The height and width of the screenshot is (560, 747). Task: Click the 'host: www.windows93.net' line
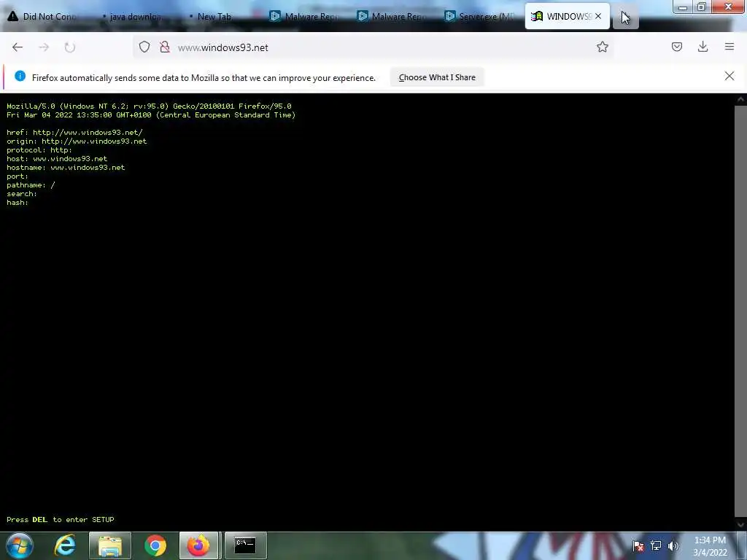[x=57, y=158]
